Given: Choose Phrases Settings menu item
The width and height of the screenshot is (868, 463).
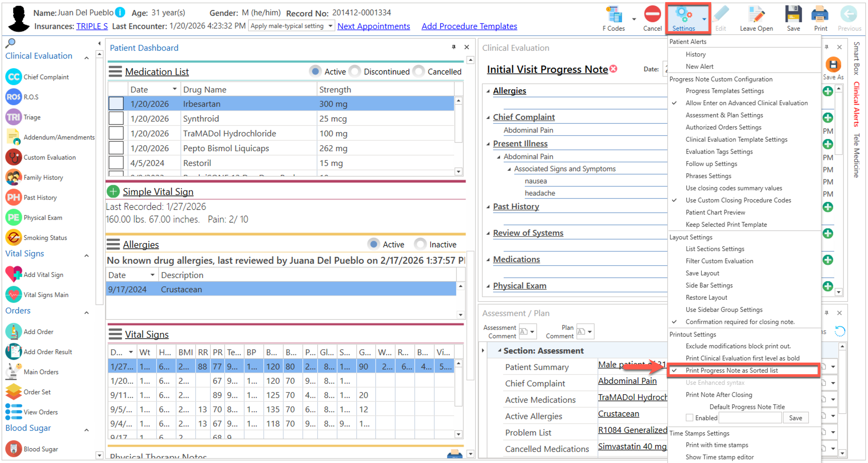Looking at the screenshot, I should tap(708, 176).
